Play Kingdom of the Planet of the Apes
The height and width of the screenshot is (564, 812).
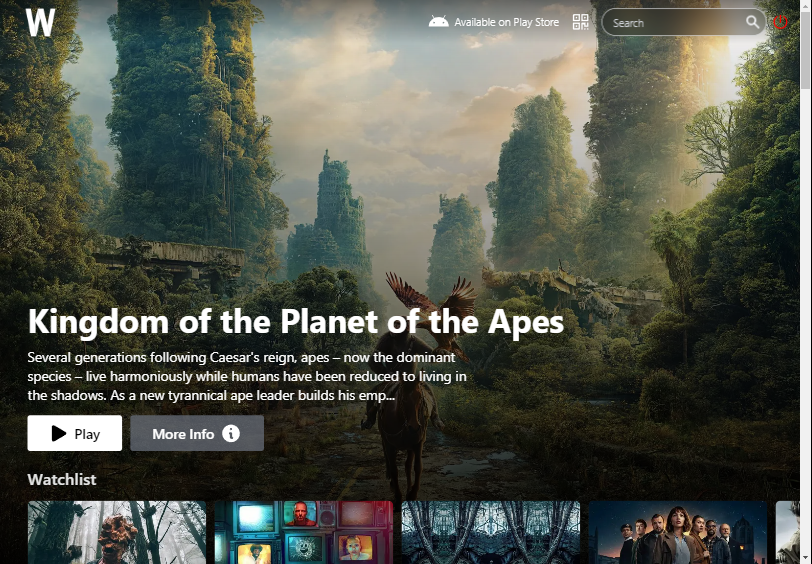point(75,433)
